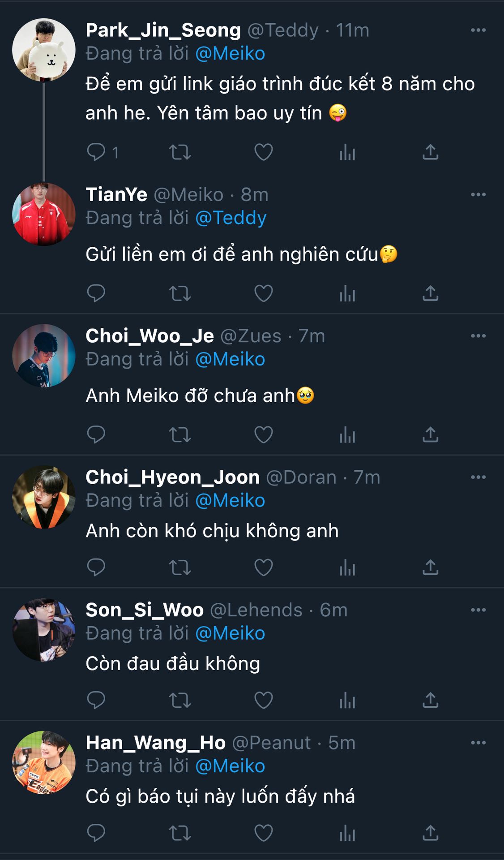Share Park_Jin_Seong's tweet

(430, 152)
